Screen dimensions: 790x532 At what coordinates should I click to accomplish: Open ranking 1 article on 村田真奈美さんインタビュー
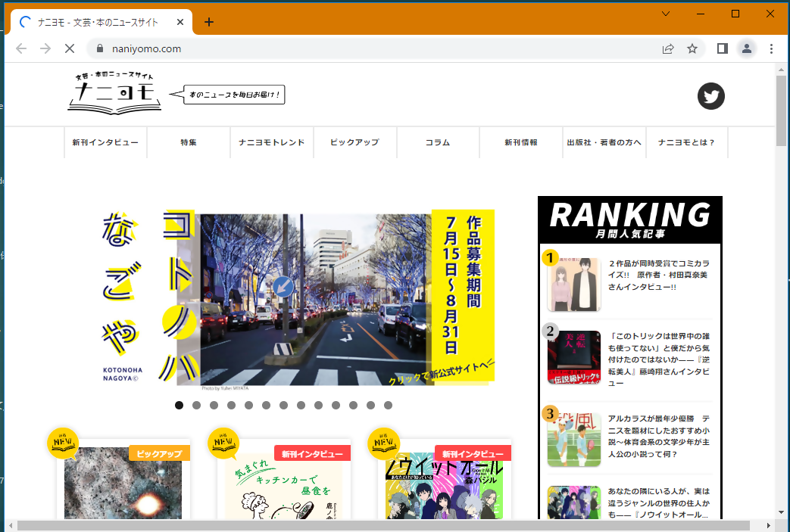coord(658,275)
